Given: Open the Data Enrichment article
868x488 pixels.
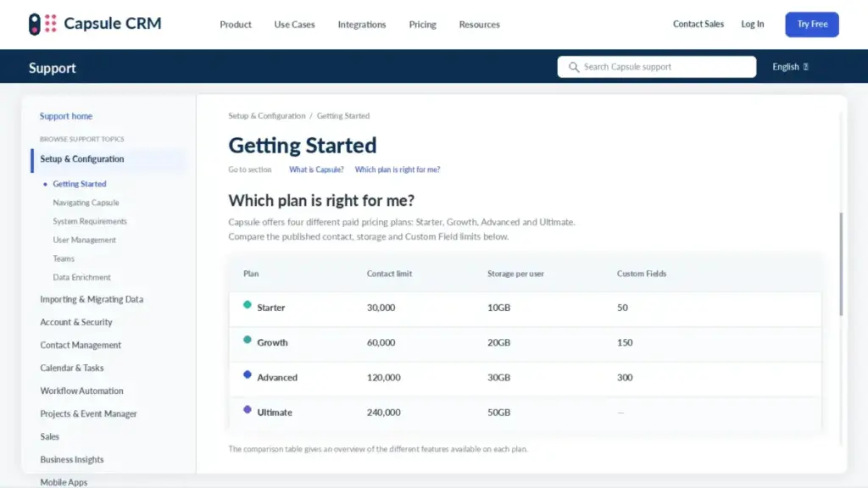Looking at the screenshot, I should pos(81,277).
